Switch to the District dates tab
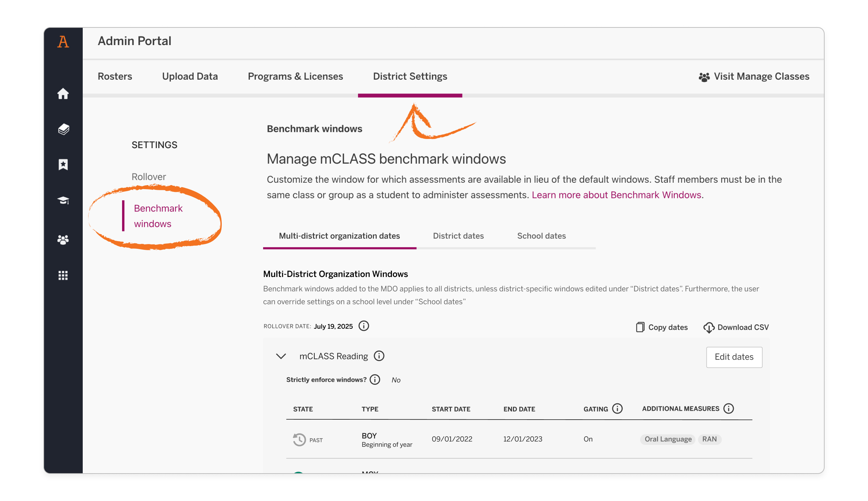Viewport: 868px width, 501px height. (458, 236)
